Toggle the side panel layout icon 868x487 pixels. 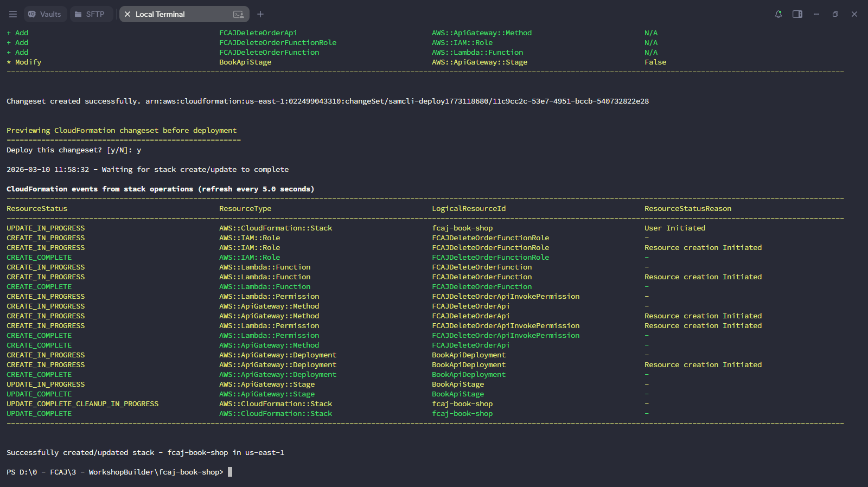(x=797, y=14)
